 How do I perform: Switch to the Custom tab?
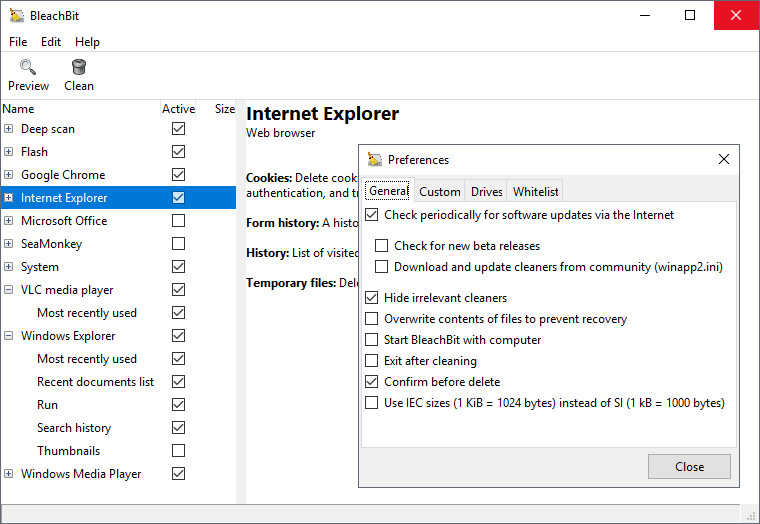[x=440, y=192]
